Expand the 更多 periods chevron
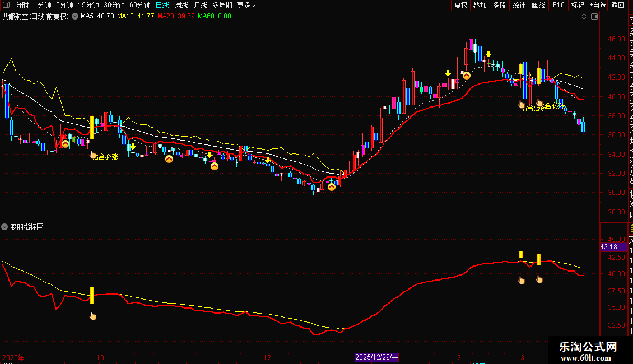 point(254,5)
